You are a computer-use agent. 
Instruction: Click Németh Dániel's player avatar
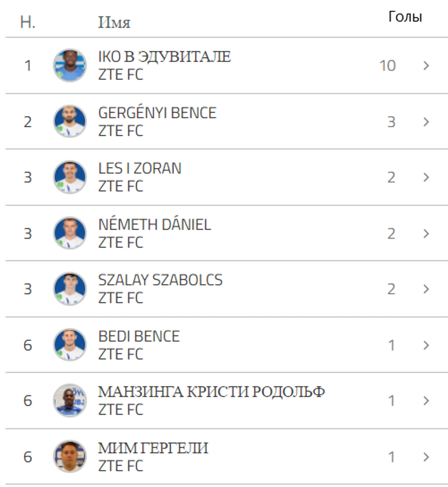point(70,233)
